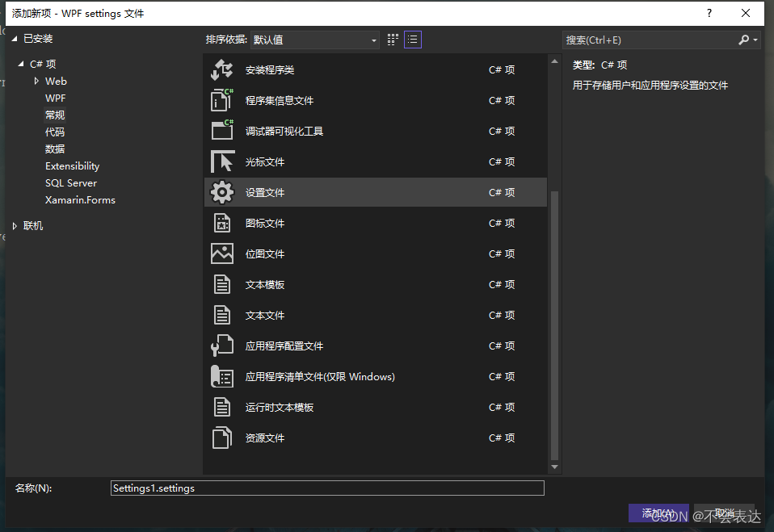Click the 添加 button
Image resolution: width=774 pixels, height=532 pixels.
coord(658,512)
